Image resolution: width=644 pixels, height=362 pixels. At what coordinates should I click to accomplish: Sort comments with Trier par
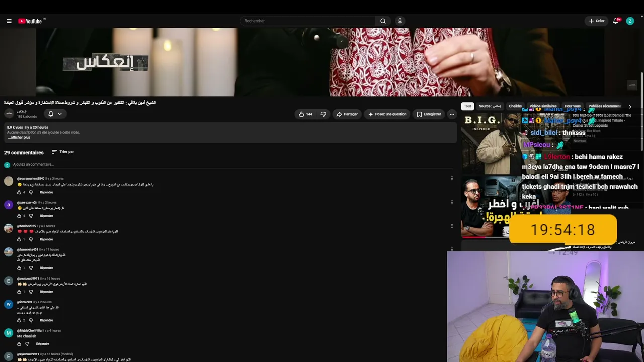(63, 152)
